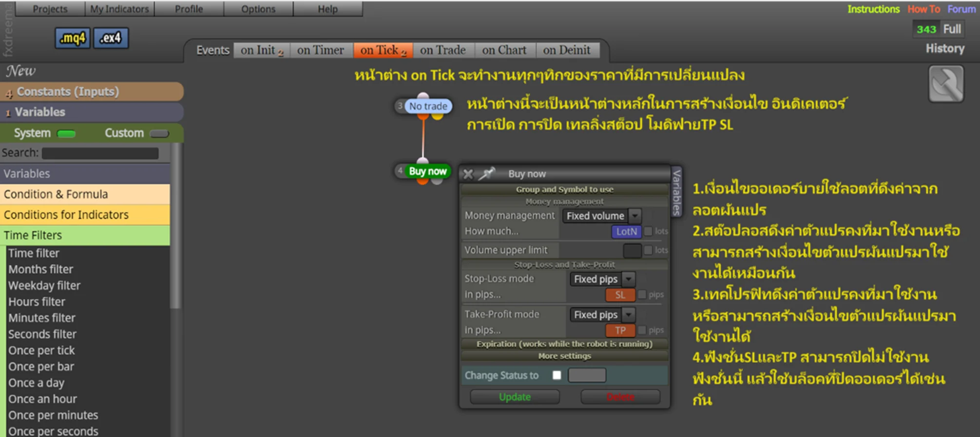This screenshot has width=980, height=437.
Task: Select the No trade block
Action: 428,106
